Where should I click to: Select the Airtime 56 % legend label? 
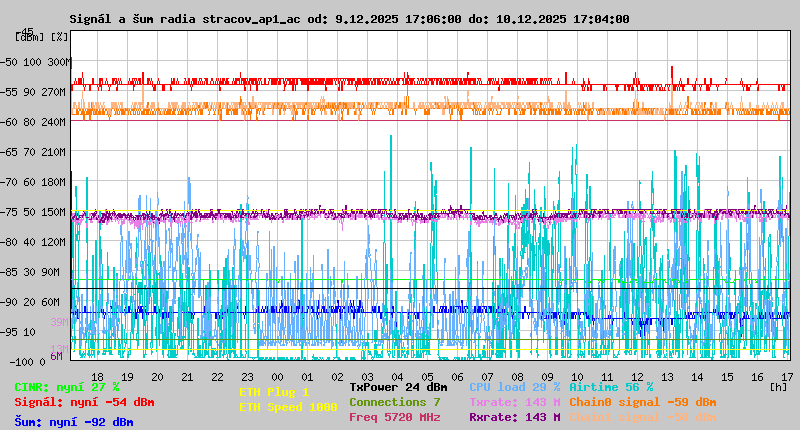coord(611,387)
